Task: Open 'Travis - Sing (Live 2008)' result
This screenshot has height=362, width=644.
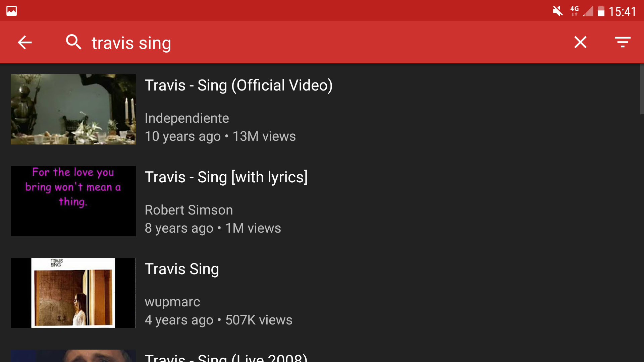Action: click(226, 357)
